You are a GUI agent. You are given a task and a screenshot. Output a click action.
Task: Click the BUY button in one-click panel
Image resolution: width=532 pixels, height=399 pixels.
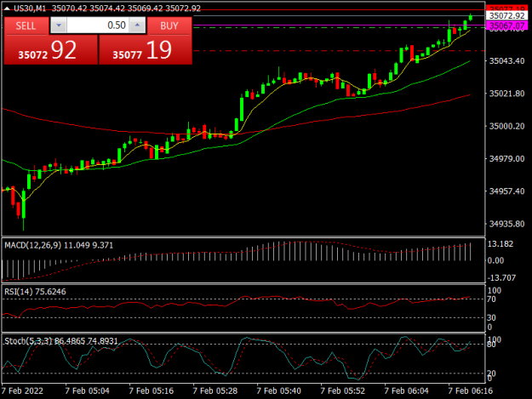pyautogui.click(x=169, y=26)
